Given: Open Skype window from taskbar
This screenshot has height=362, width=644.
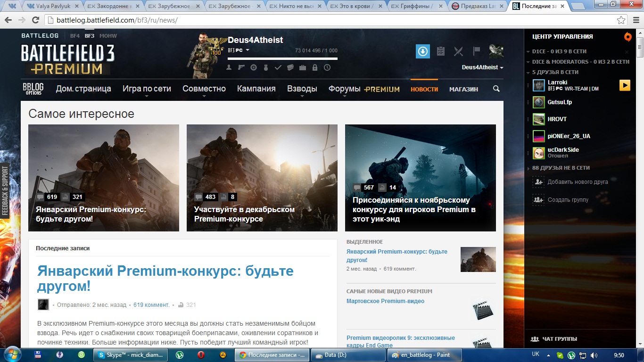Looking at the screenshot, I should (x=130, y=355).
